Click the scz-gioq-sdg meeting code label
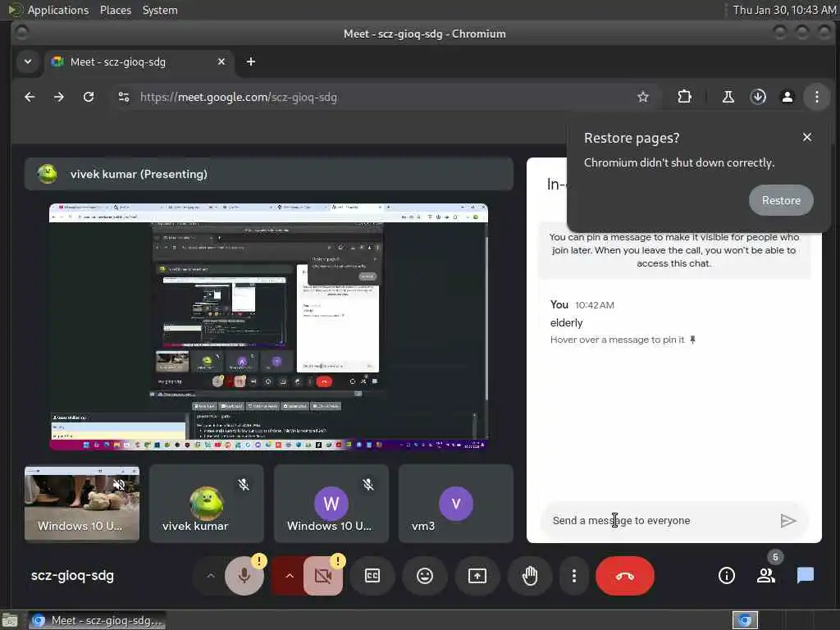The width and height of the screenshot is (840, 630). [x=72, y=576]
